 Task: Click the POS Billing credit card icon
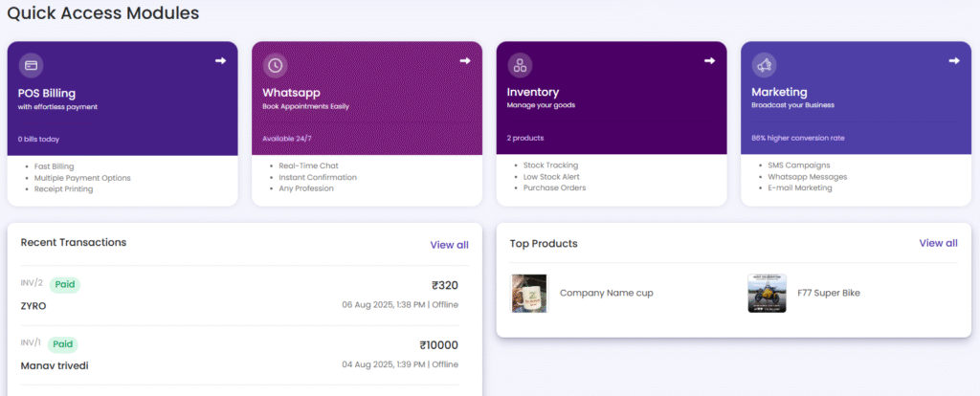[31, 65]
